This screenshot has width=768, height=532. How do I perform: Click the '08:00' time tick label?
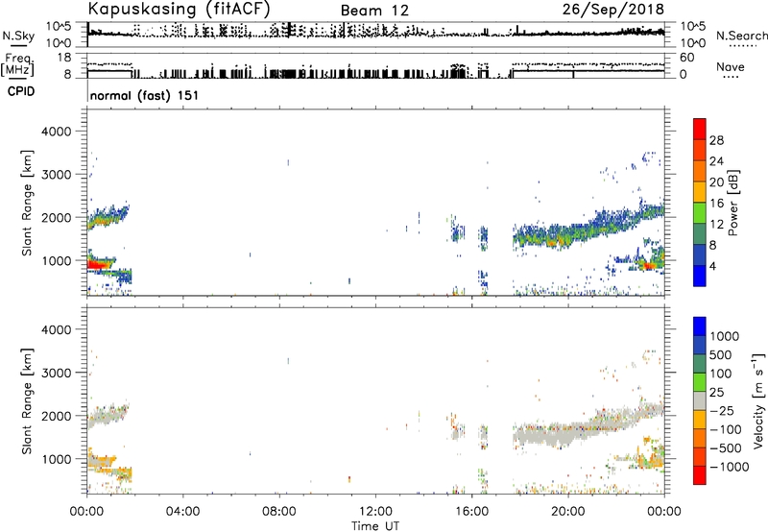click(x=278, y=512)
